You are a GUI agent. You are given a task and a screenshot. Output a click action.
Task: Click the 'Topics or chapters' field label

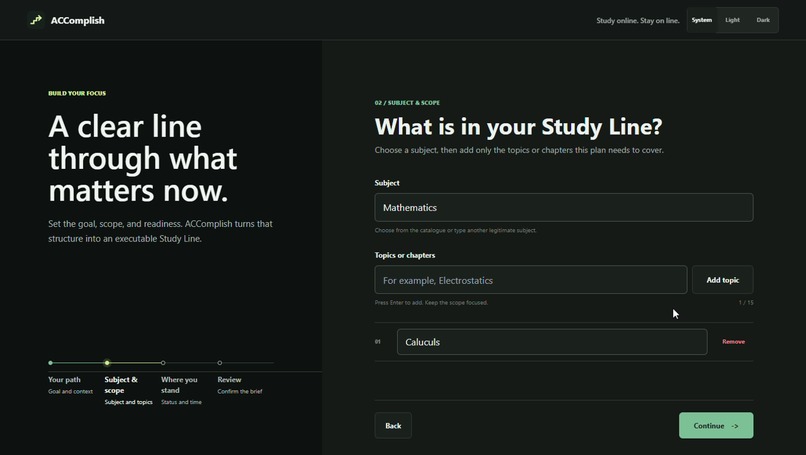click(x=405, y=256)
